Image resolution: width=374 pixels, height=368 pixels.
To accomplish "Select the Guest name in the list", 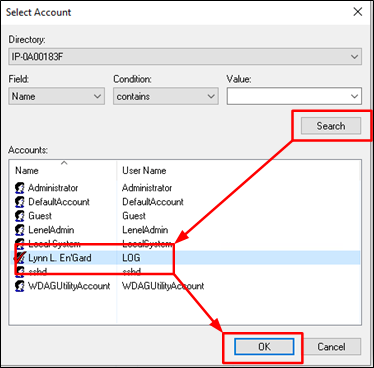I will pyautogui.click(x=40, y=216).
